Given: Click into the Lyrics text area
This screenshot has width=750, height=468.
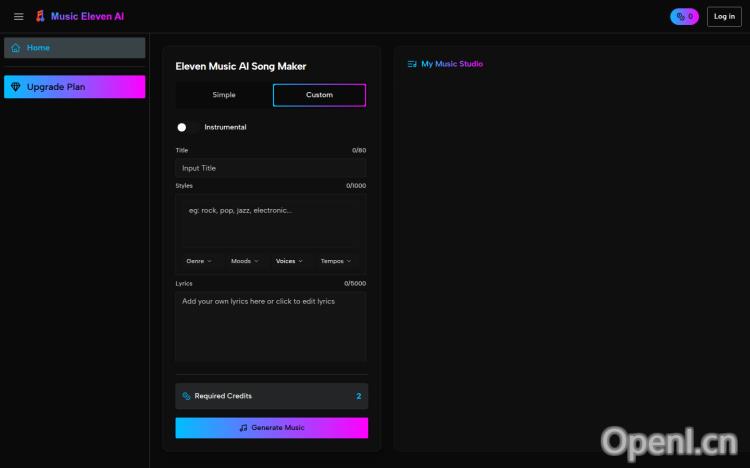Looking at the screenshot, I should coord(271,326).
